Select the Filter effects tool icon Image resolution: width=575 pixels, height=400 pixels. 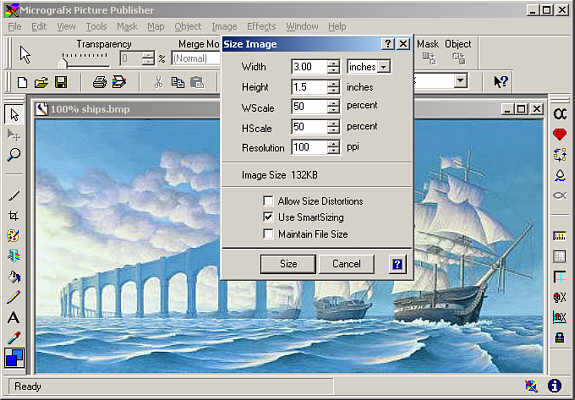pyautogui.click(x=14, y=256)
